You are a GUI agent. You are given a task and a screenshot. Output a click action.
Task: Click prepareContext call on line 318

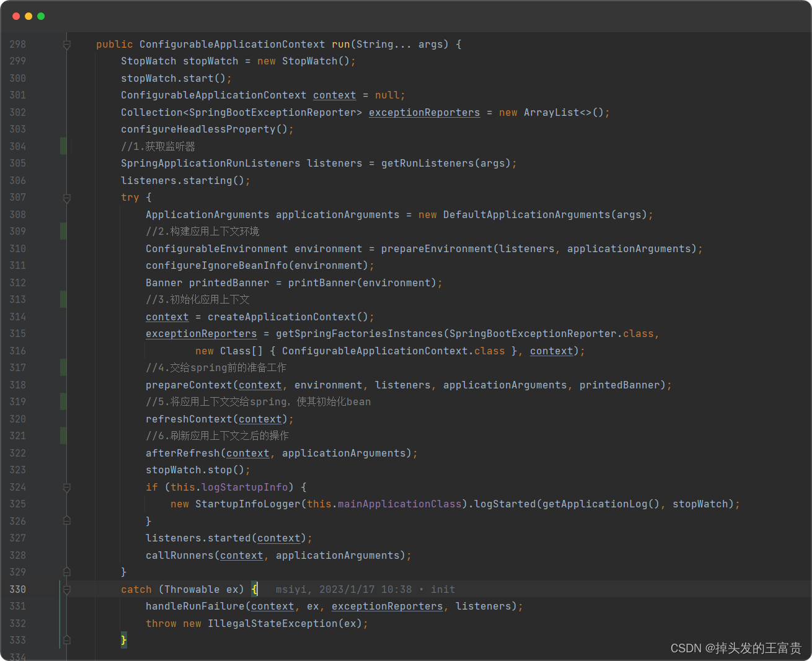coord(189,385)
